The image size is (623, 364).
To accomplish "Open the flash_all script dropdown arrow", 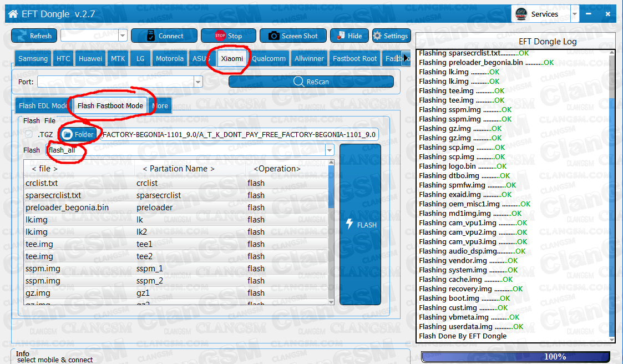I will [x=330, y=150].
